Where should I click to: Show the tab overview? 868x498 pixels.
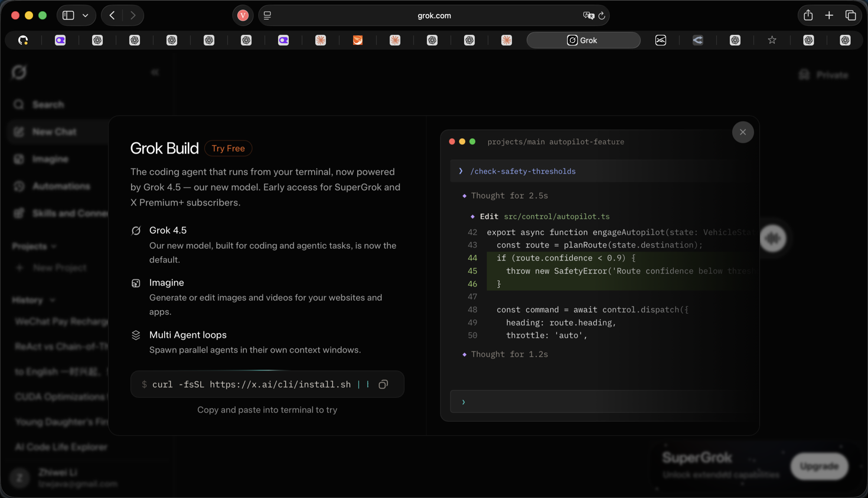click(850, 15)
